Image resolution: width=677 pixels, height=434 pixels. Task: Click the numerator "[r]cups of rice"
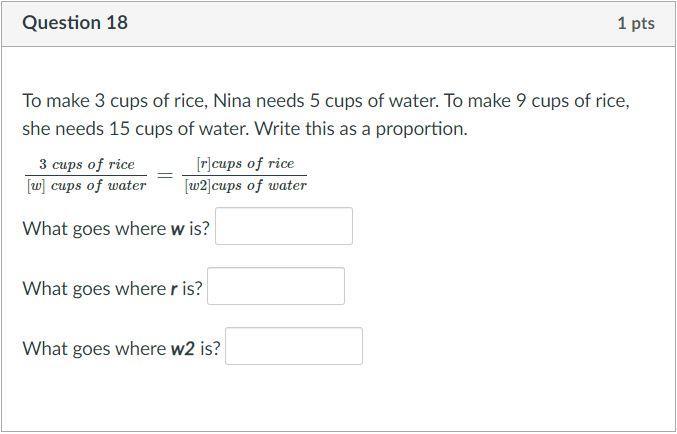click(245, 164)
